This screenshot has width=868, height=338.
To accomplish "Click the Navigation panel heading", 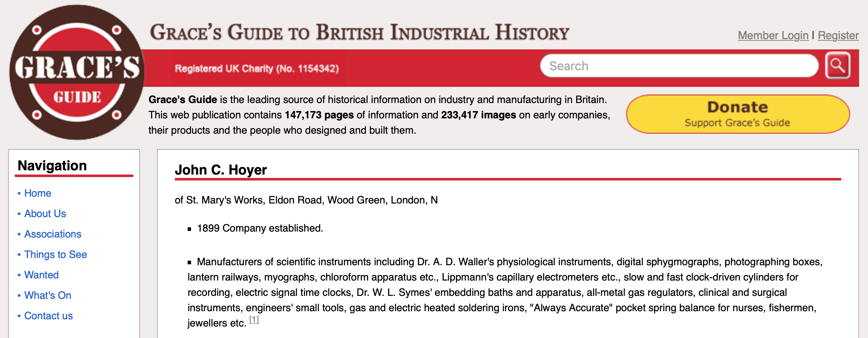I will [52, 166].
